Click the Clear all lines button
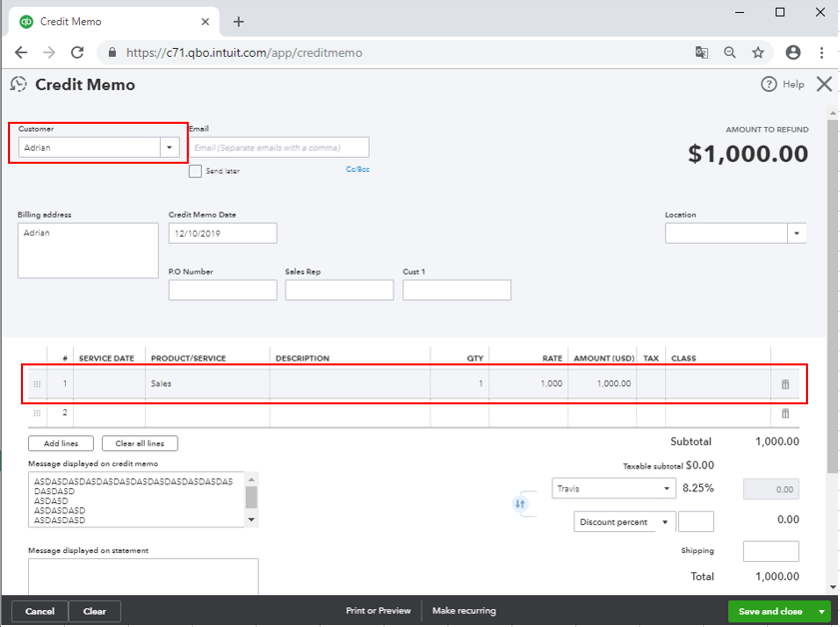The height and width of the screenshot is (627, 840). [x=140, y=443]
